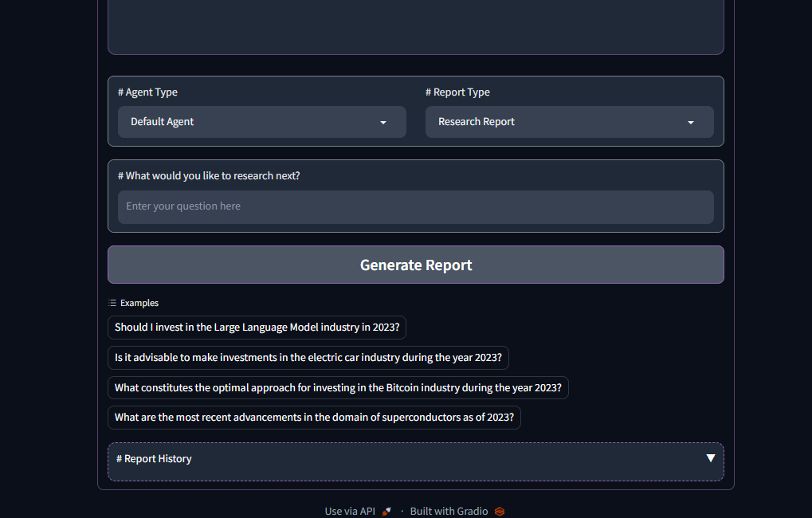812x518 pixels.
Task: Click the caret arrow in Agent Type box
Action: pos(383,123)
